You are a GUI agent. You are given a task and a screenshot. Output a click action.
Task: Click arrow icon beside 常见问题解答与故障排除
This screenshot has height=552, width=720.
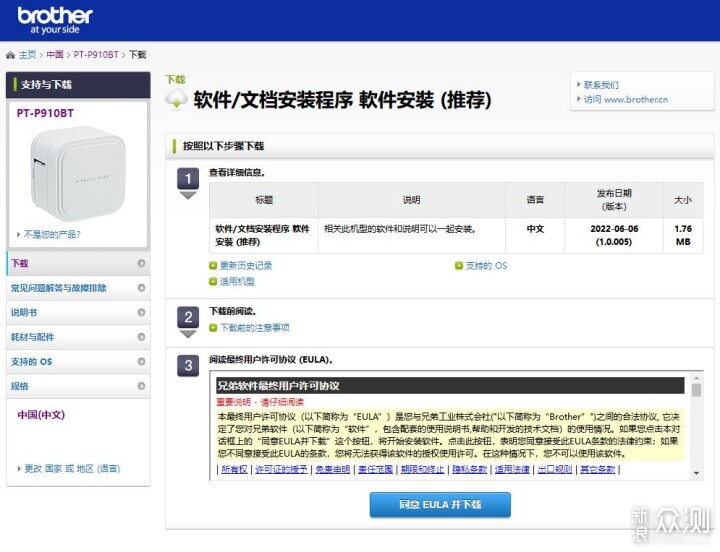(141, 288)
